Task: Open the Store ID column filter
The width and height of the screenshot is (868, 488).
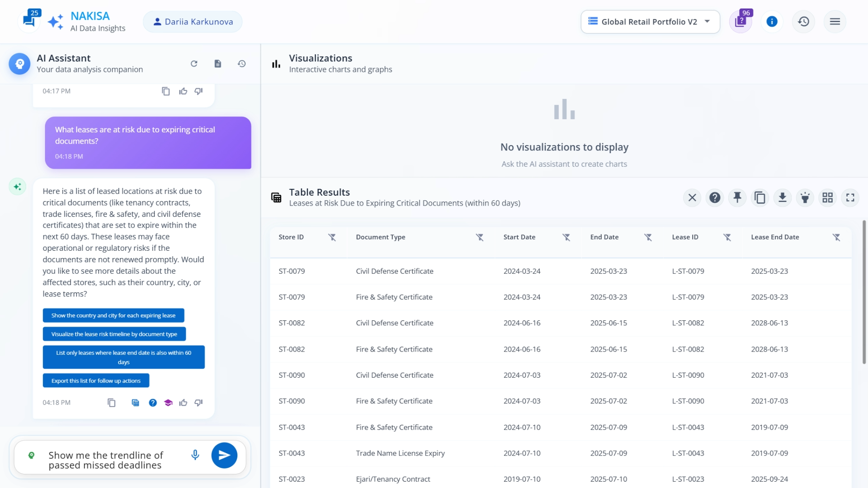Action: [332, 238]
